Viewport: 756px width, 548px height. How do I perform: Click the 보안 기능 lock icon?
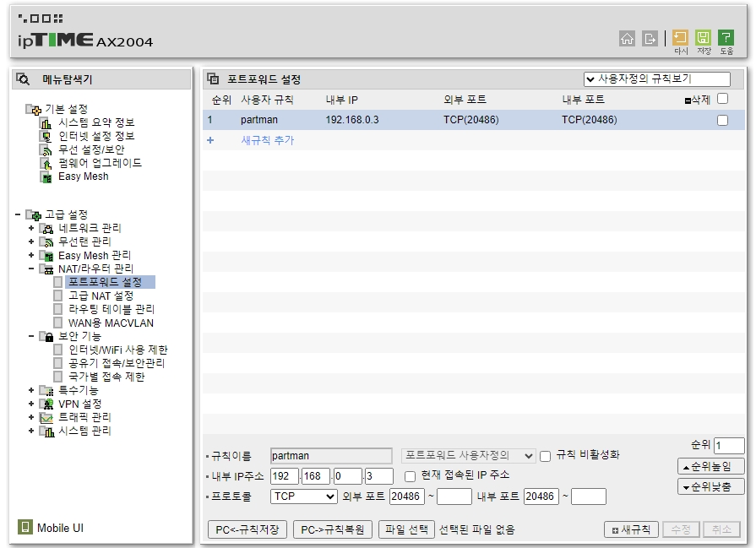tap(46, 336)
